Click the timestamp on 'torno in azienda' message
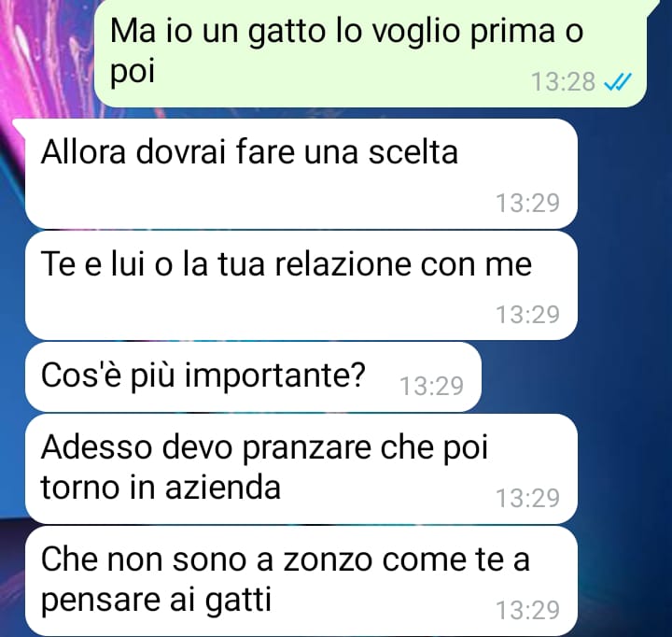This screenshot has width=672, height=637. [x=527, y=498]
